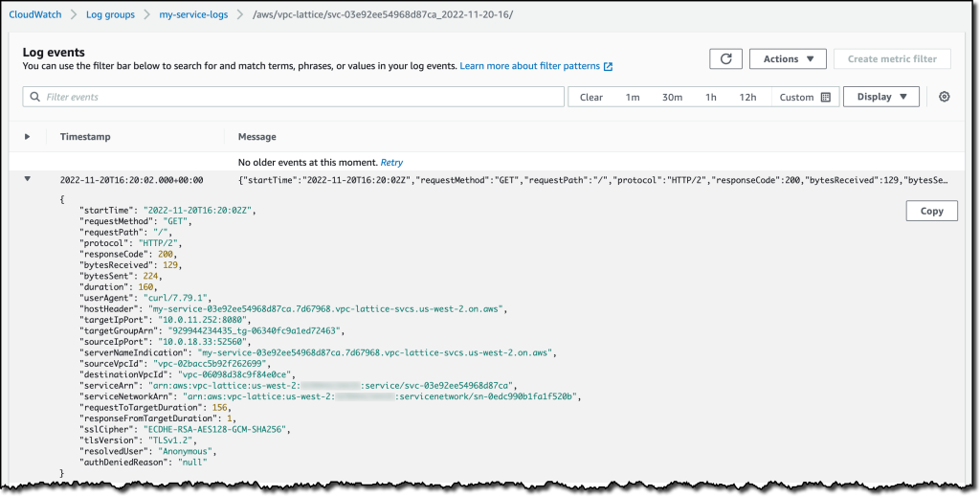Select the 12h time range

pos(747,98)
